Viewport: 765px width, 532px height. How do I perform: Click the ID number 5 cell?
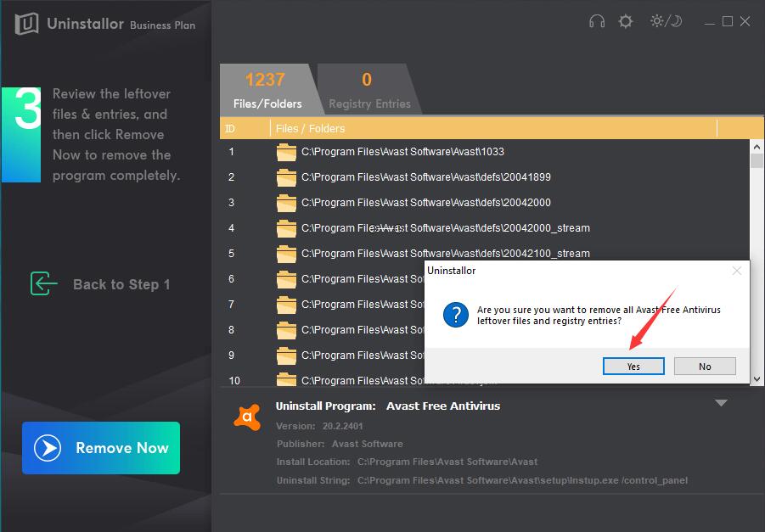(x=231, y=253)
